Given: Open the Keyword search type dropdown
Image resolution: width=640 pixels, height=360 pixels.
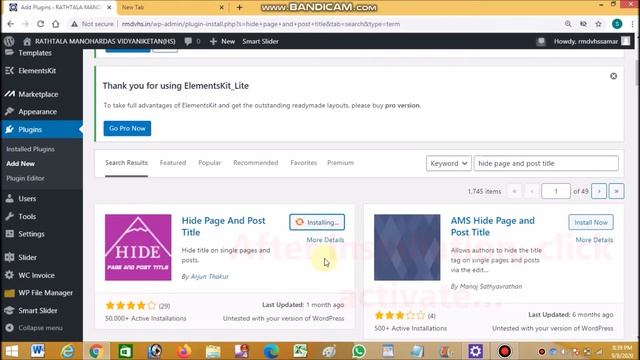Looking at the screenshot, I should (x=449, y=163).
